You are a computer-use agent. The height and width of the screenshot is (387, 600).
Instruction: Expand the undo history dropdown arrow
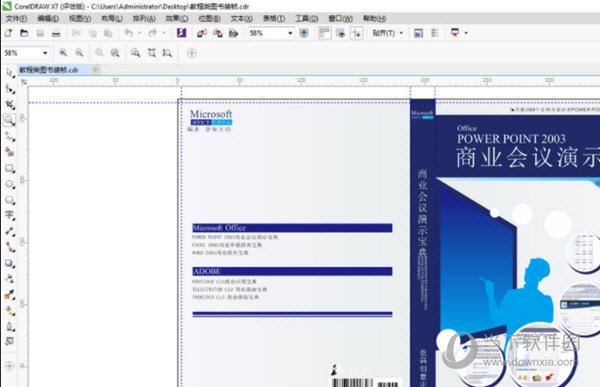click(x=139, y=33)
